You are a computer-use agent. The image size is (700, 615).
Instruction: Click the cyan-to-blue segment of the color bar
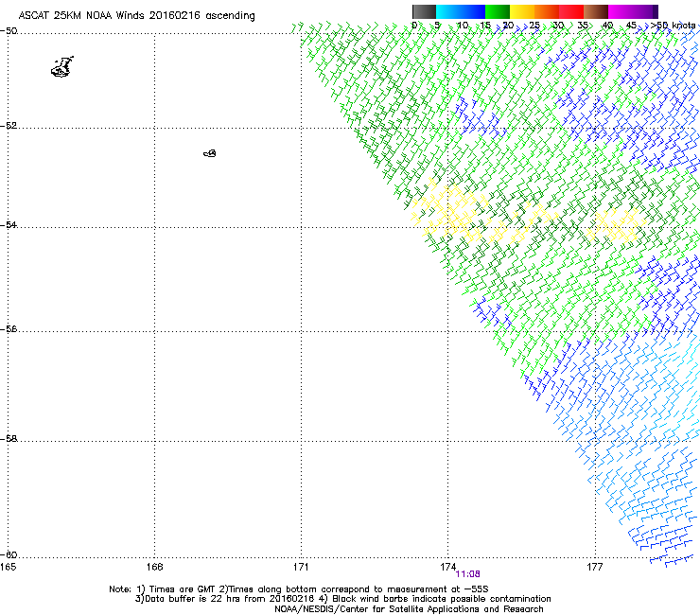[461, 11]
